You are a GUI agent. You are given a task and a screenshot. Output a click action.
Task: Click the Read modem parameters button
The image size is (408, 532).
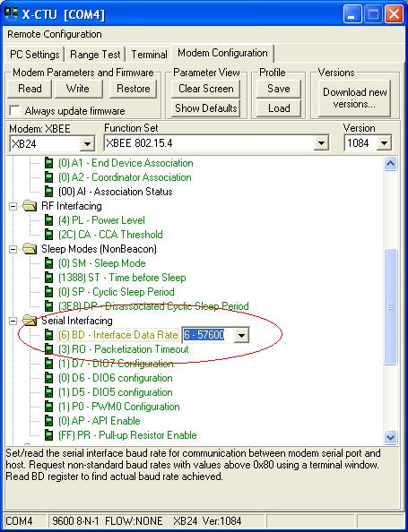[x=30, y=89]
